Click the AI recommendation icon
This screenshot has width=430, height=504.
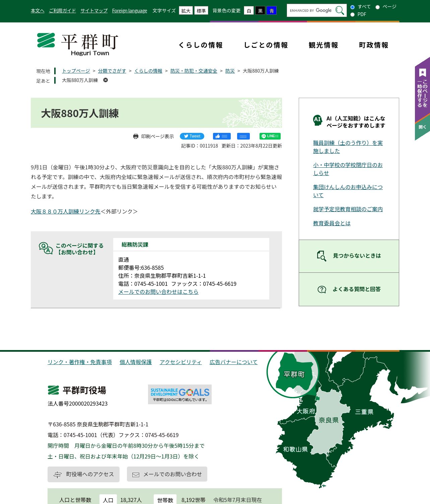coord(317,120)
